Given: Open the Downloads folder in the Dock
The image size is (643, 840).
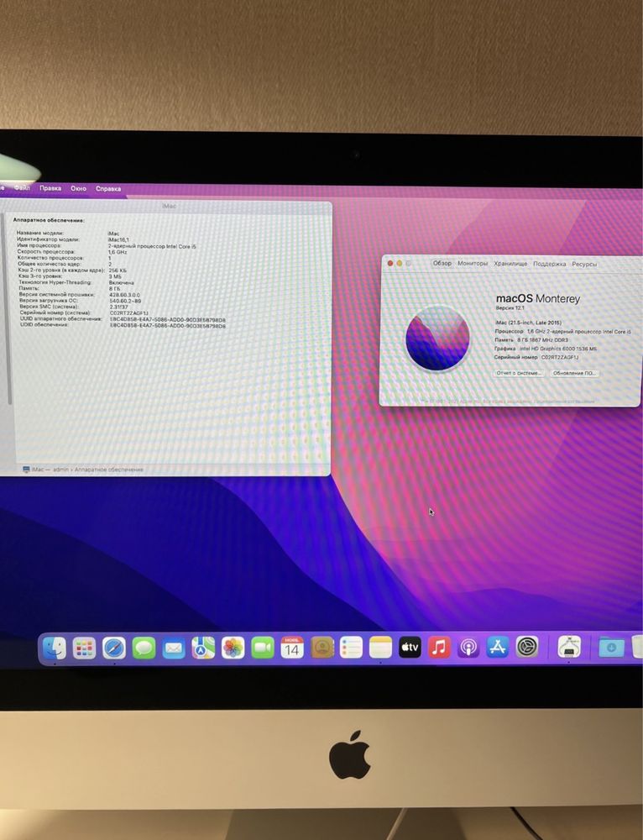Looking at the screenshot, I should point(611,647).
